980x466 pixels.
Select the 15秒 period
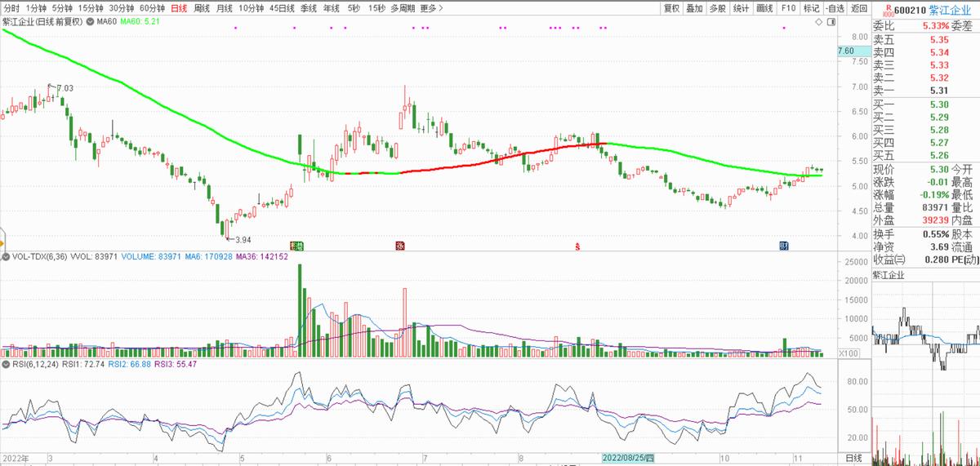(376, 7)
